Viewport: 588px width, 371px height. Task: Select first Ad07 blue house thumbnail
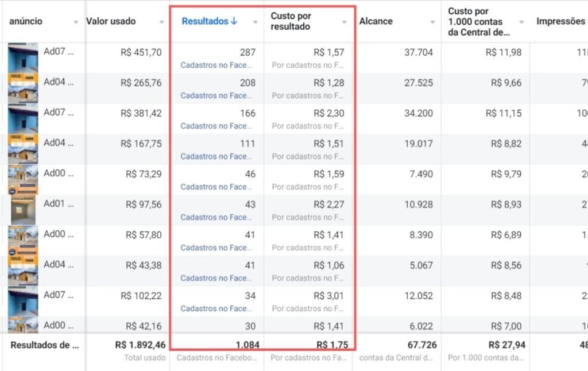23,58
